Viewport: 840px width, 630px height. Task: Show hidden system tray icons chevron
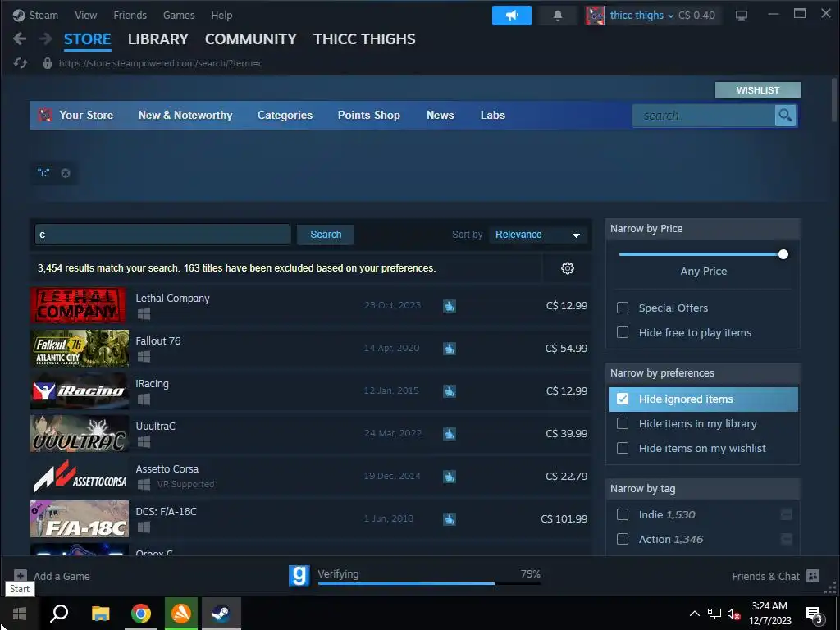694,614
